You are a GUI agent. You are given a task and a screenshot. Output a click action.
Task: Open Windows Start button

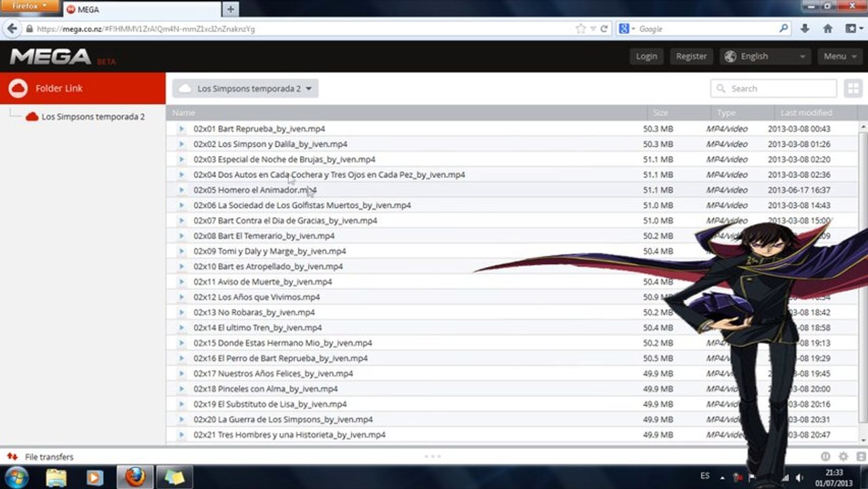16,477
